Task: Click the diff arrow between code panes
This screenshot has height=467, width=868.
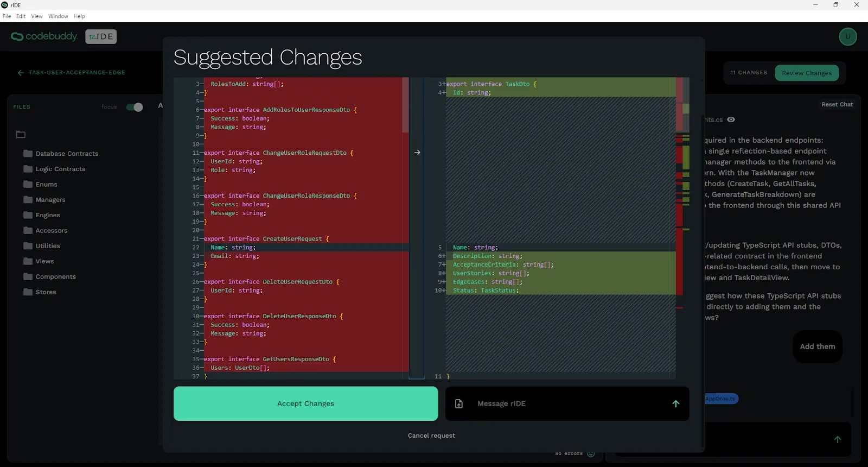Action: (x=417, y=153)
